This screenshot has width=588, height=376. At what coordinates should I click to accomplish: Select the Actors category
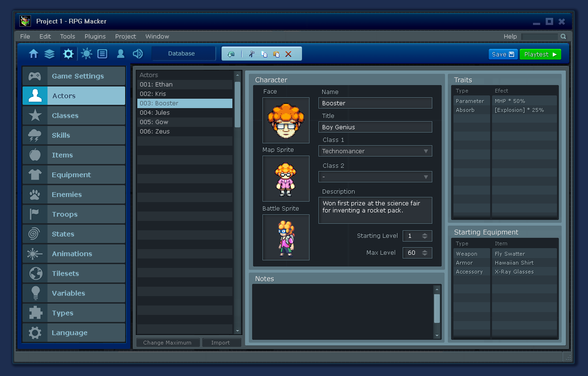click(74, 96)
